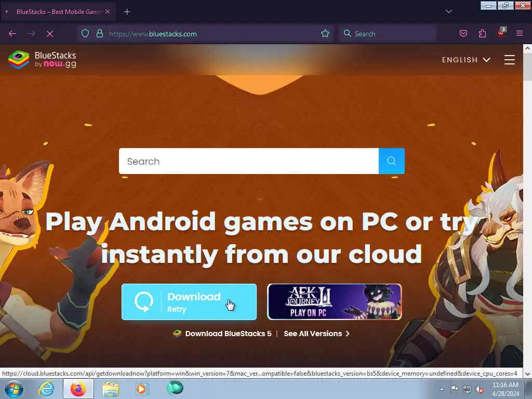Expand the ENGLISH language dropdown
This screenshot has height=399, width=532.
pos(466,60)
